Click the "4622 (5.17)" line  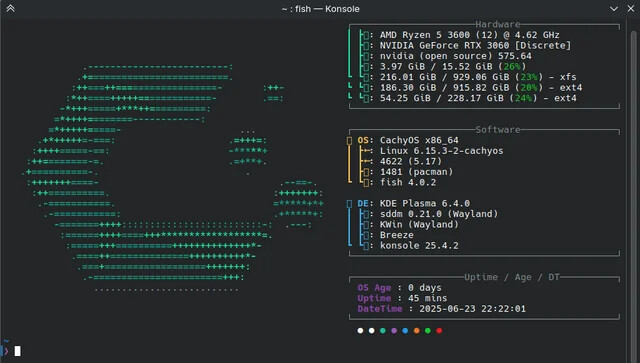click(x=411, y=161)
